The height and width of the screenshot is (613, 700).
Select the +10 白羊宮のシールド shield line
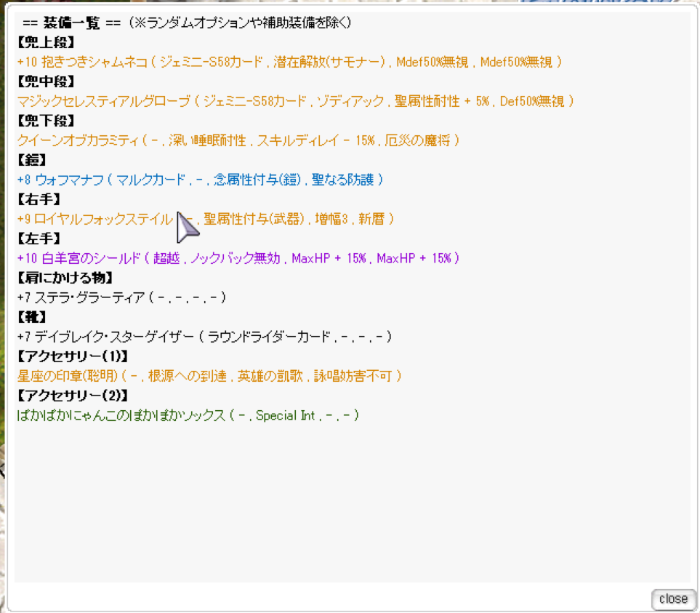[238, 258]
